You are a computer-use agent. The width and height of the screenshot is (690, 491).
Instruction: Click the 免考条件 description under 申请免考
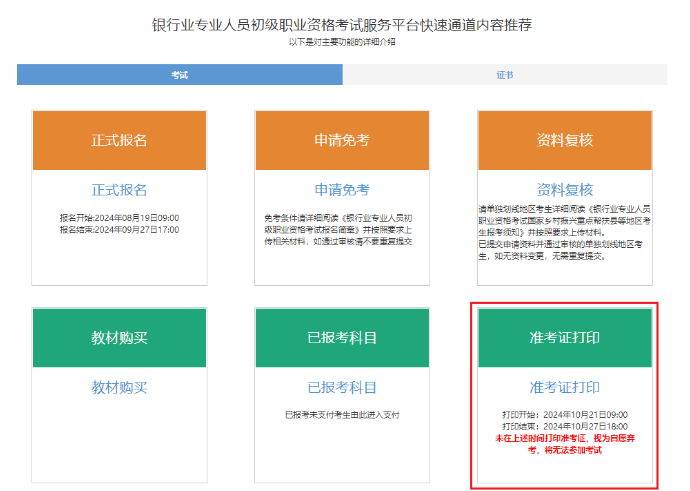coord(342,228)
